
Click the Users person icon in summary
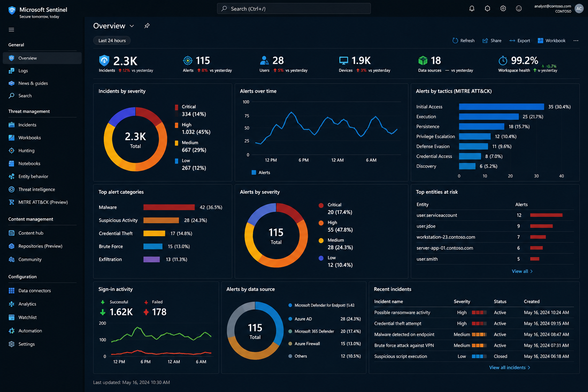pyautogui.click(x=264, y=60)
